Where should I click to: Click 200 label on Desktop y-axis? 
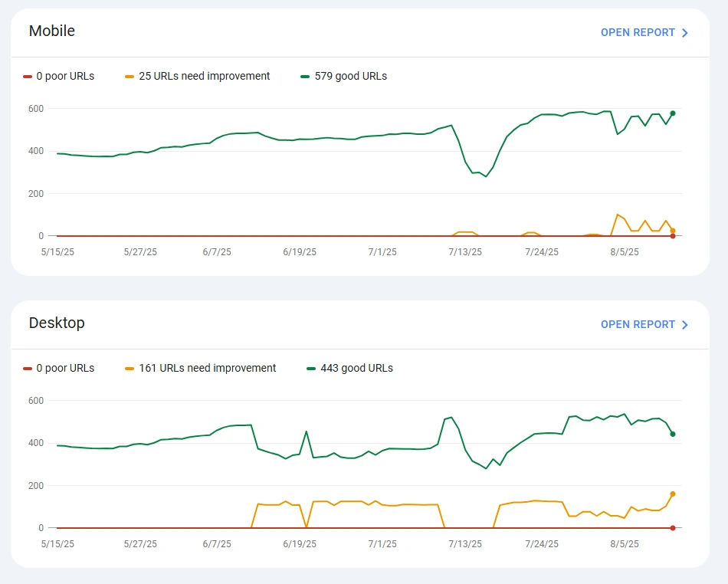coord(36,486)
